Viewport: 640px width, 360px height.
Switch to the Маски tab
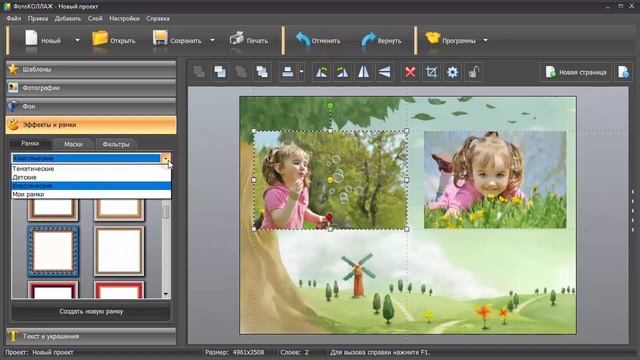click(73, 144)
